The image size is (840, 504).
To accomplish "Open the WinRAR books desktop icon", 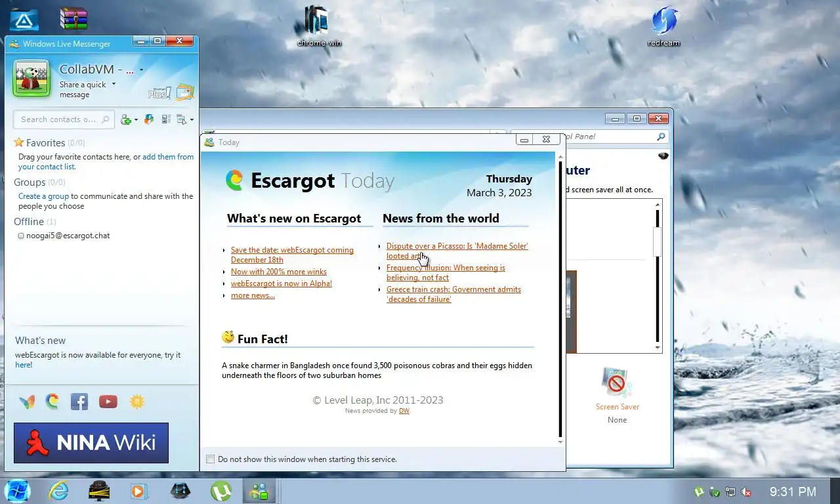I will [x=73, y=18].
